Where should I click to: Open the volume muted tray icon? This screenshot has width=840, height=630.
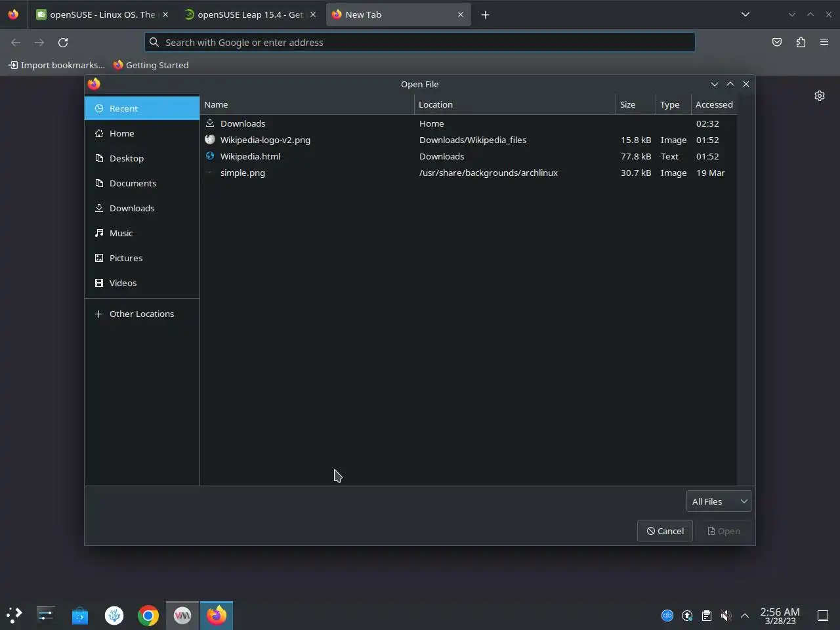[726, 615]
